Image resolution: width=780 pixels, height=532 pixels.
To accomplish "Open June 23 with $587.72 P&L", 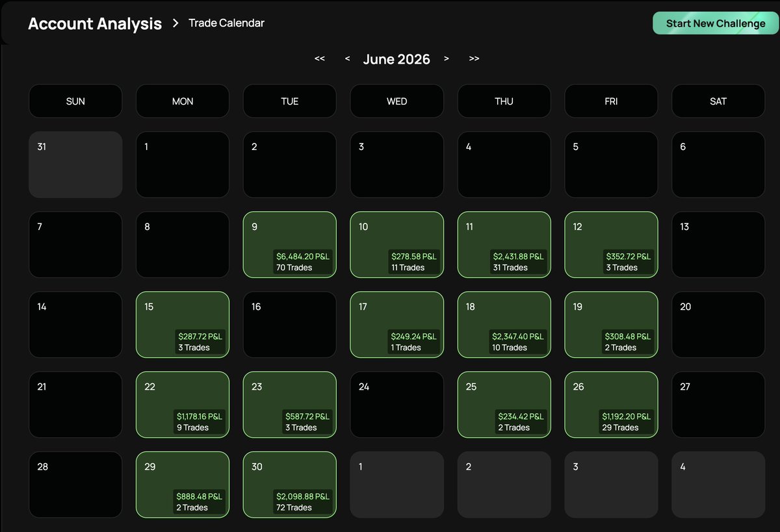I will tap(290, 405).
